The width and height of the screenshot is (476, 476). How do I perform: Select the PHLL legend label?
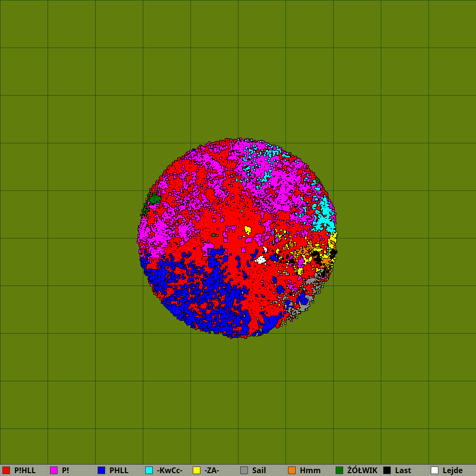pyautogui.click(x=119, y=470)
